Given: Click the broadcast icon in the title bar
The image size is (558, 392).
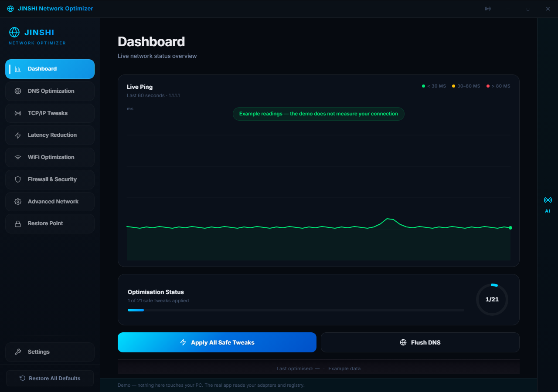Looking at the screenshot, I should coord(488,9).
